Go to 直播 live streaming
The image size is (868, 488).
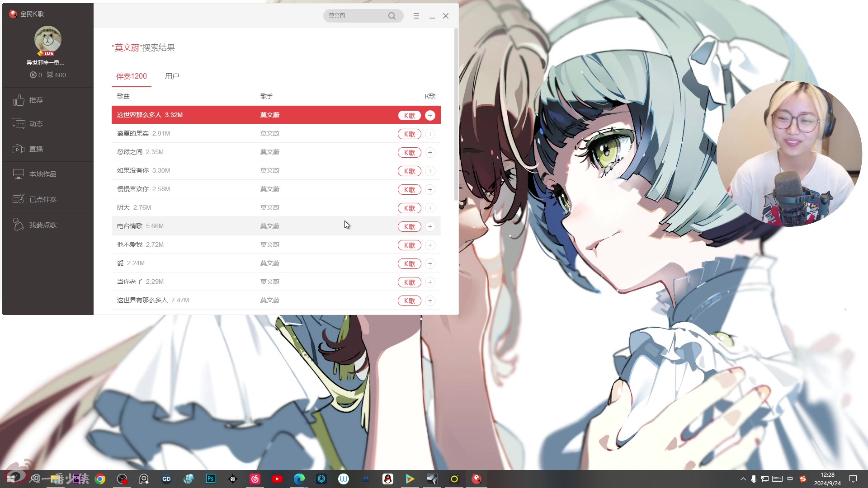[28, 149]
